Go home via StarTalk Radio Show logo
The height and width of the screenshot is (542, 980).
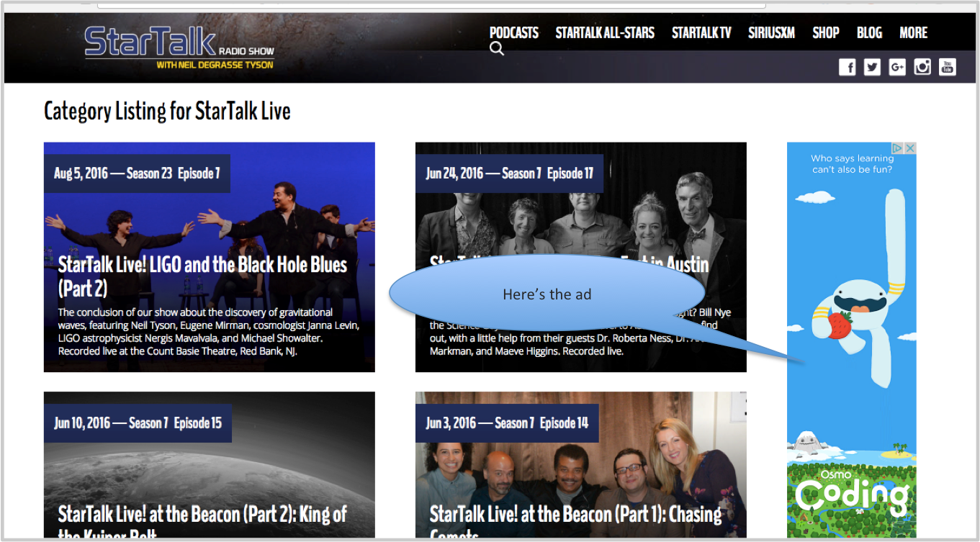click(179, 48)
